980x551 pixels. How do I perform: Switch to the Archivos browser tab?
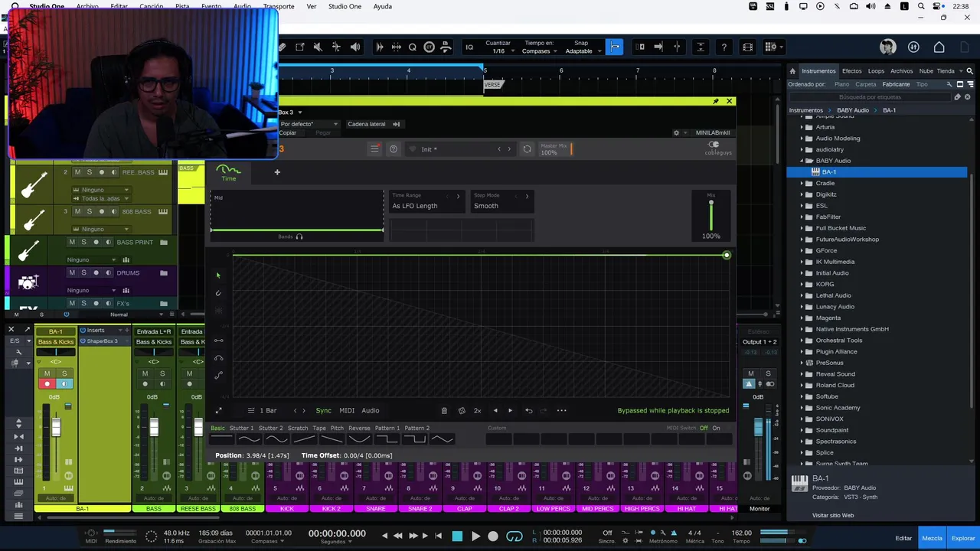[901, 71]
